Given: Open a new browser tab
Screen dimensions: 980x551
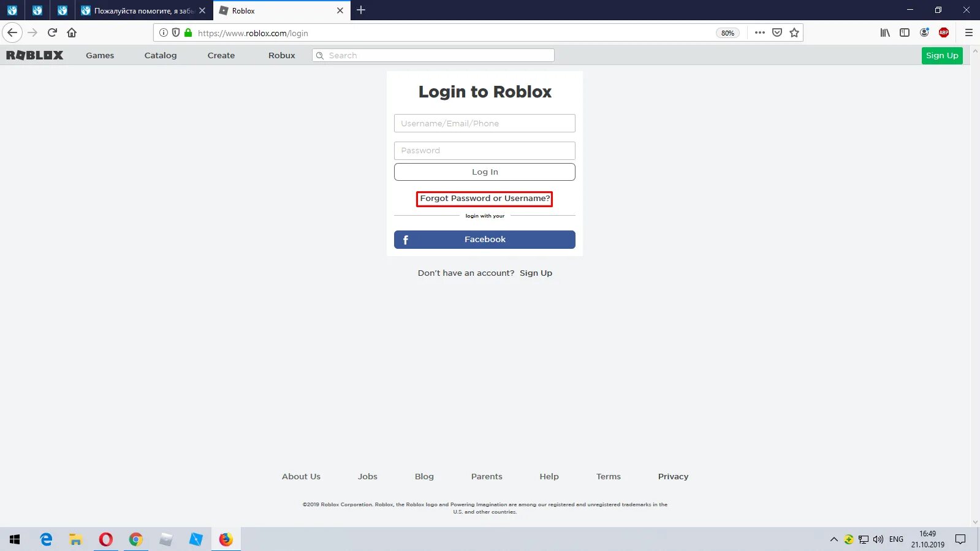Looking at the screenshot, I should [x=361, y=10].
